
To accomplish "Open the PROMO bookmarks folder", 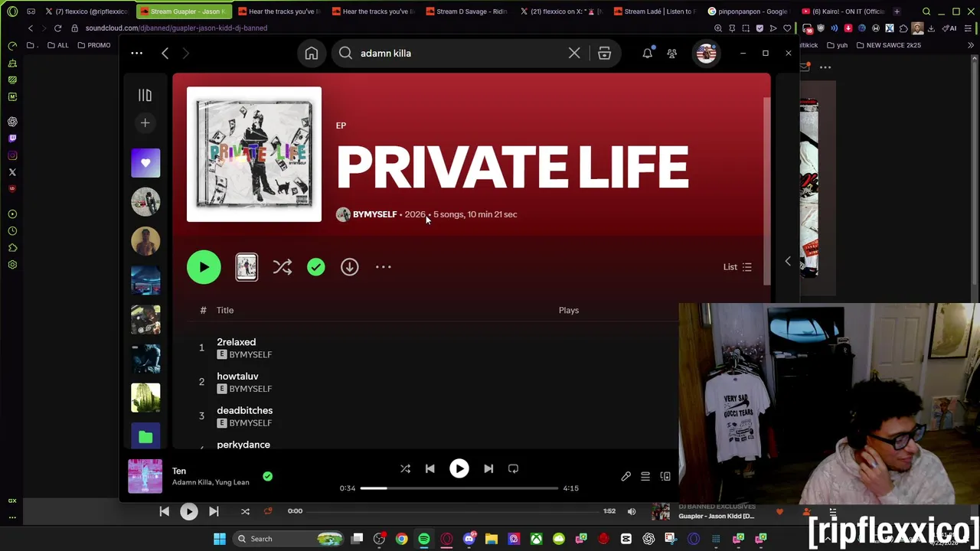I will point(94,45).
